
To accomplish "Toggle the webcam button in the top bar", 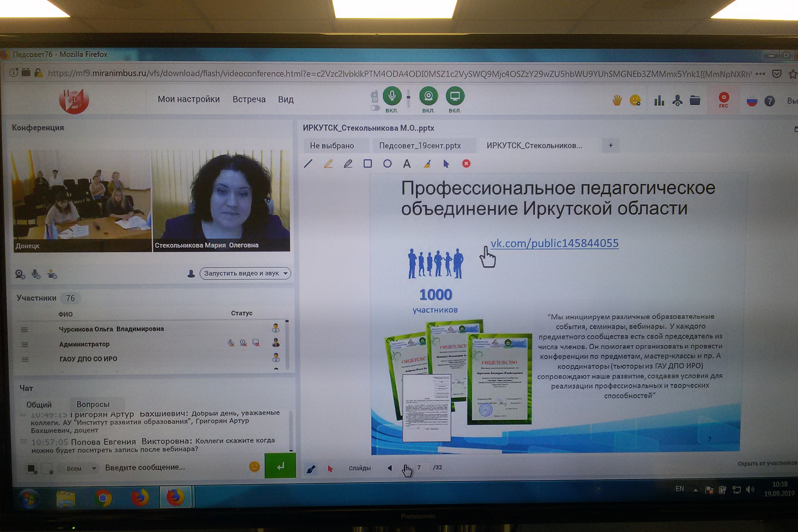I will pos(428,96).
